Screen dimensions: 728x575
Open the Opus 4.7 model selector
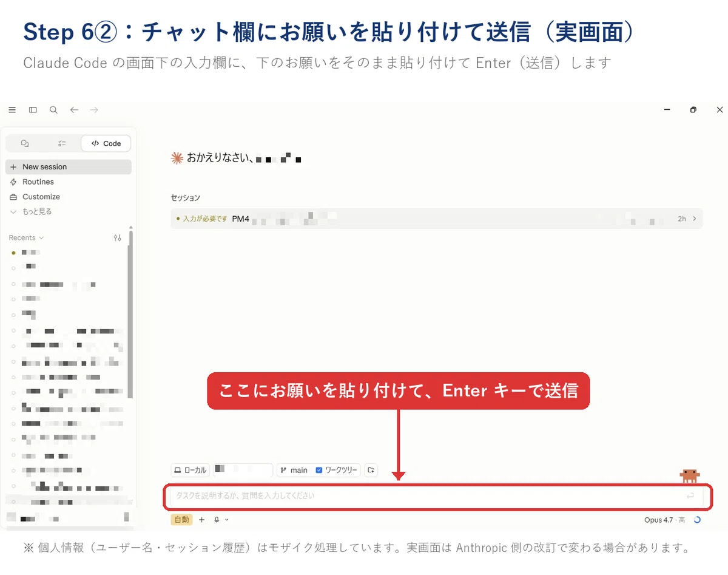point(665,520)
